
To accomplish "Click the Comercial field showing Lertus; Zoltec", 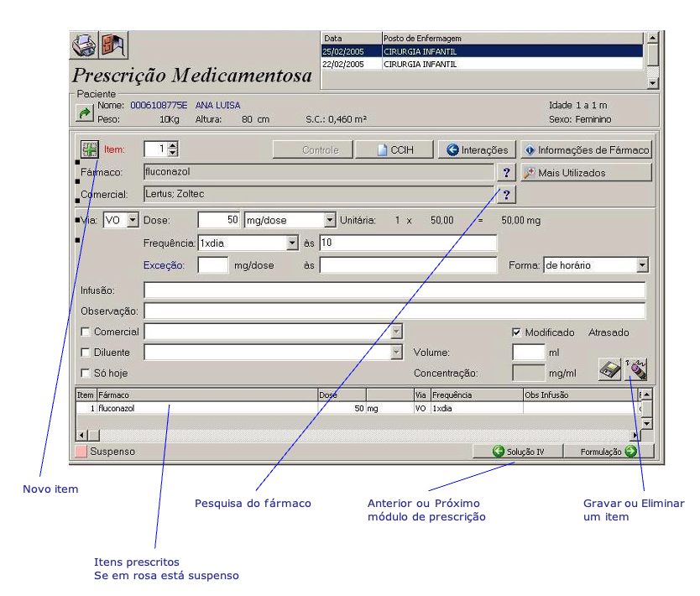I will pyautogui.click(x=319, y=194).
